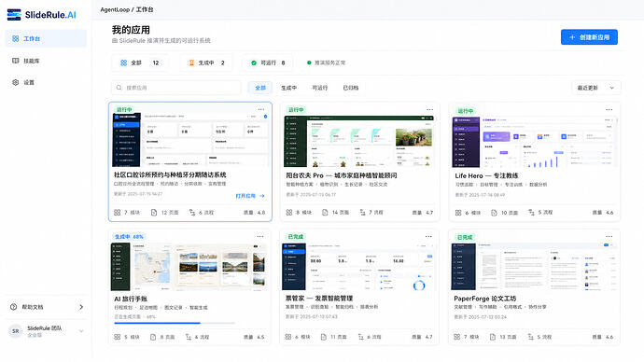Click the 已完成 badge on 票管家 card
This screenshot has width=644, height=362.
coord(295,237)
